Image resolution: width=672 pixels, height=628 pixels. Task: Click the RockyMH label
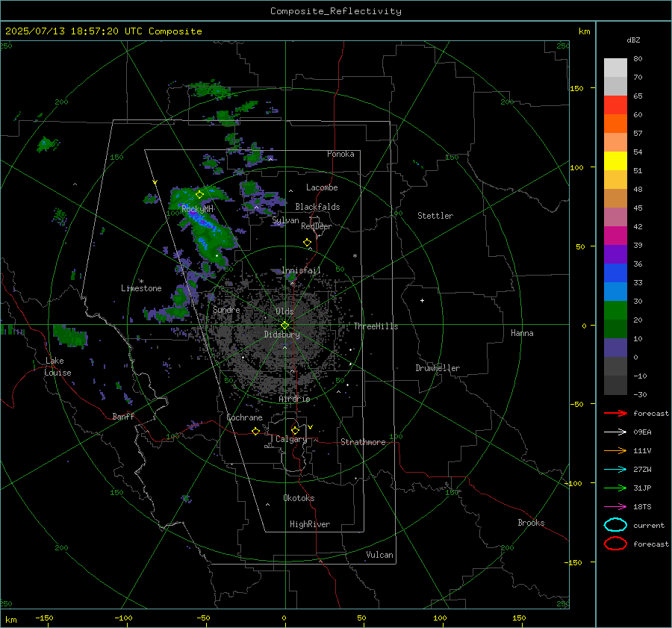click(197, 209)
